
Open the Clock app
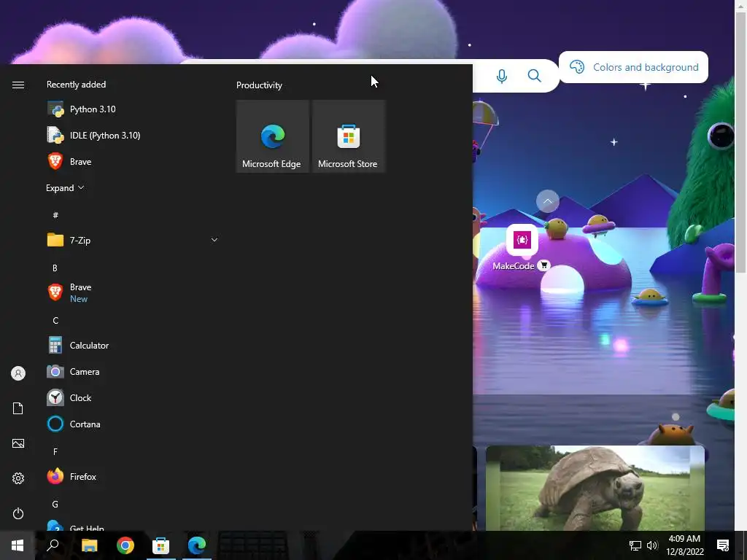coord(133,397)
